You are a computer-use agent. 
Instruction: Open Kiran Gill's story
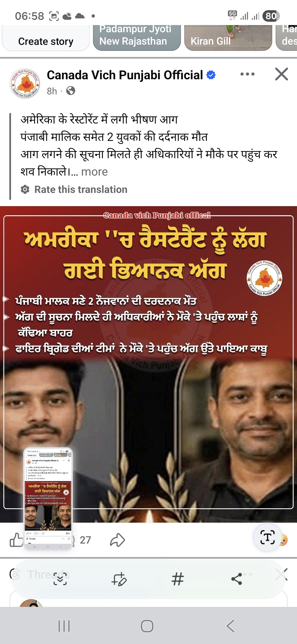coord(228,38)
